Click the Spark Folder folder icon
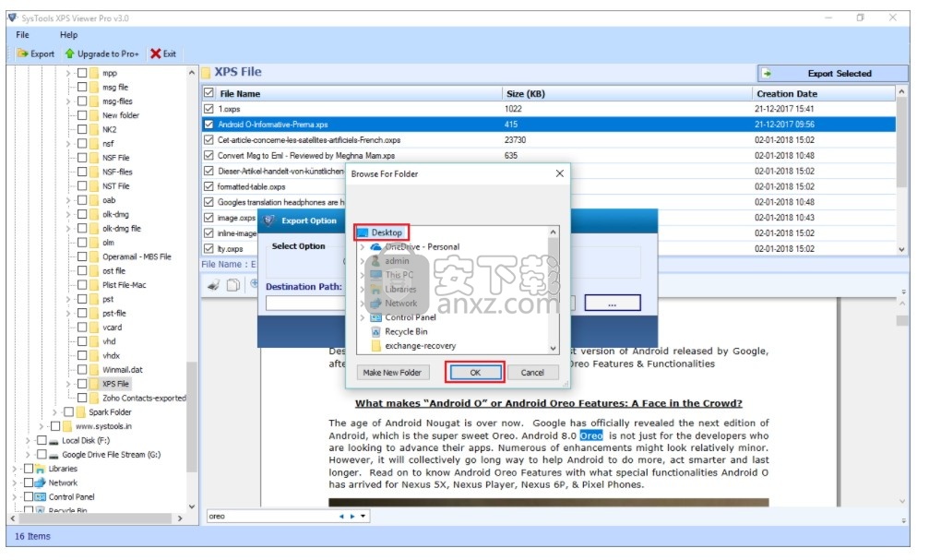 [80, 412]
